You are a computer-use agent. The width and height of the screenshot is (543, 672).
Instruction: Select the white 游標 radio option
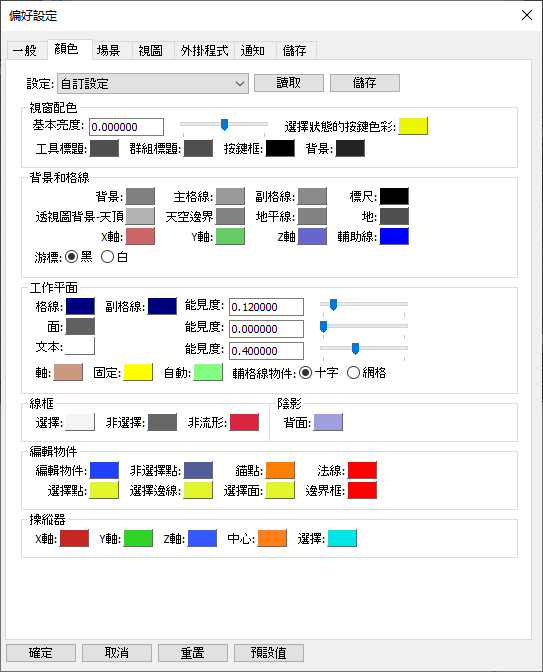tap(108, 257)
